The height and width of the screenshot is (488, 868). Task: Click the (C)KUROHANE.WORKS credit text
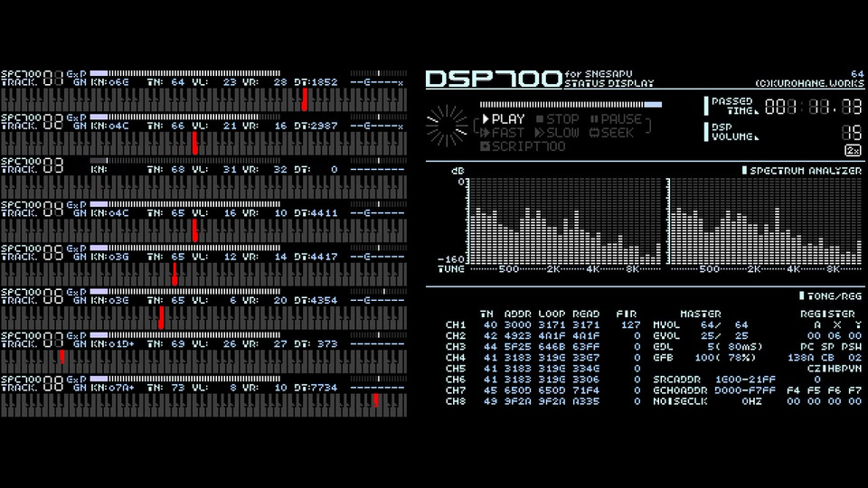coord(809,83)
